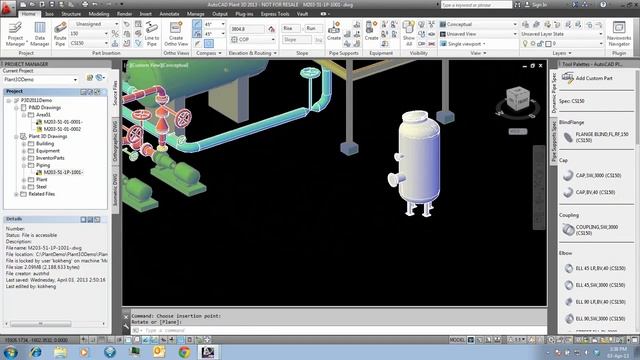This screenshot has height=360, width=640.
Task: Open the Project Manager ribbon button
Action: coord(15,34)
